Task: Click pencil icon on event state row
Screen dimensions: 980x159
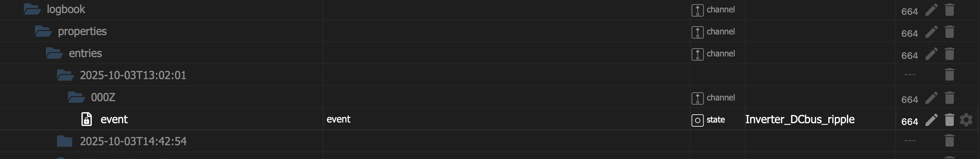Action: [931, 120]
